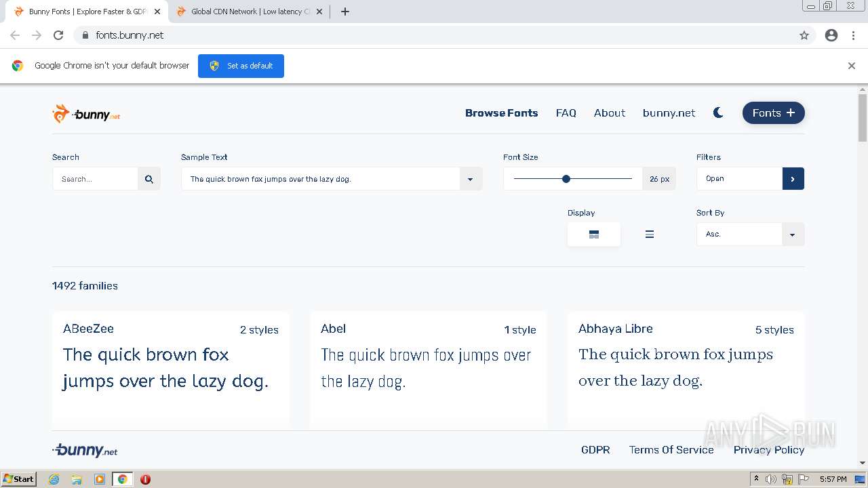
Task: Show hidden tray icons arrow
Action: [x=756, y=479]
